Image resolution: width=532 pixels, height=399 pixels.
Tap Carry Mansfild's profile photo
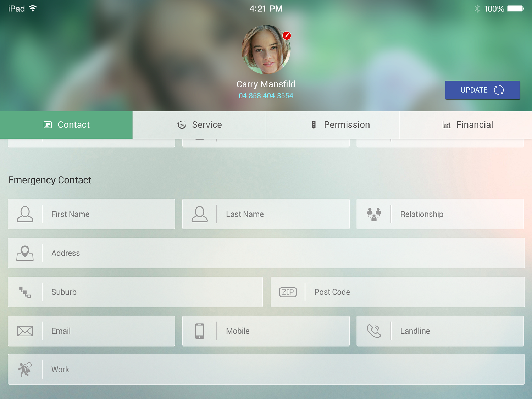[266, 49]
